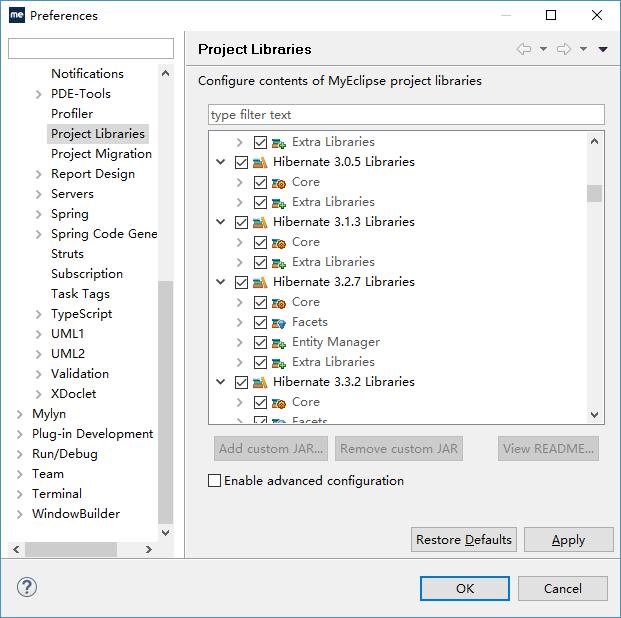
Task: Go back with the left arrow icon
Action: pyautogui.click(x=524, y=49)
